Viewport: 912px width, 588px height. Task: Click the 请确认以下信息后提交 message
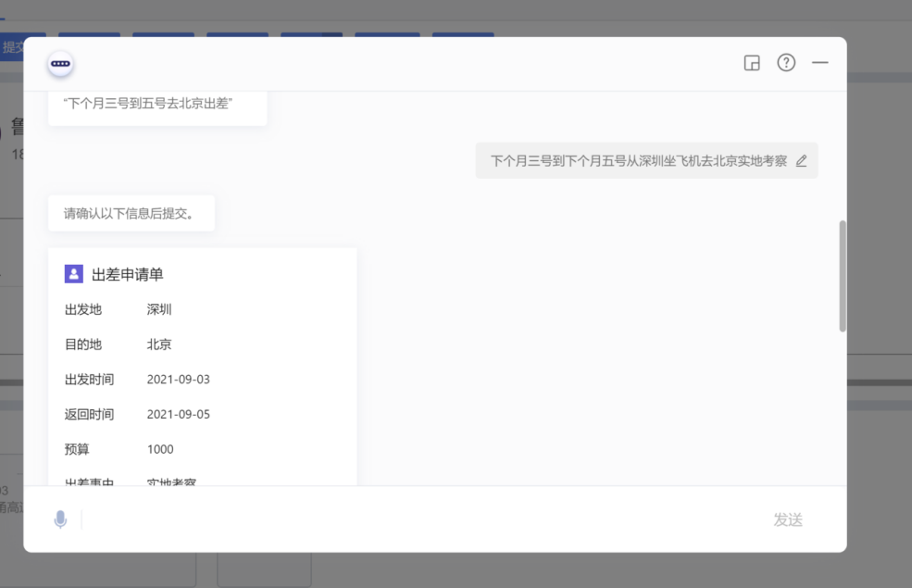(x=129, y=214)
